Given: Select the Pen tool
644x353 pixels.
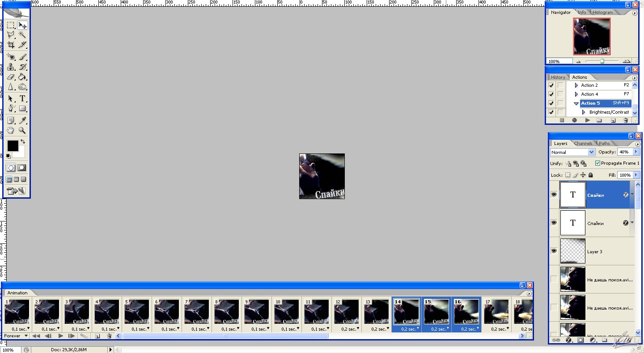Looking at the screenshot, I should point(11,108).
